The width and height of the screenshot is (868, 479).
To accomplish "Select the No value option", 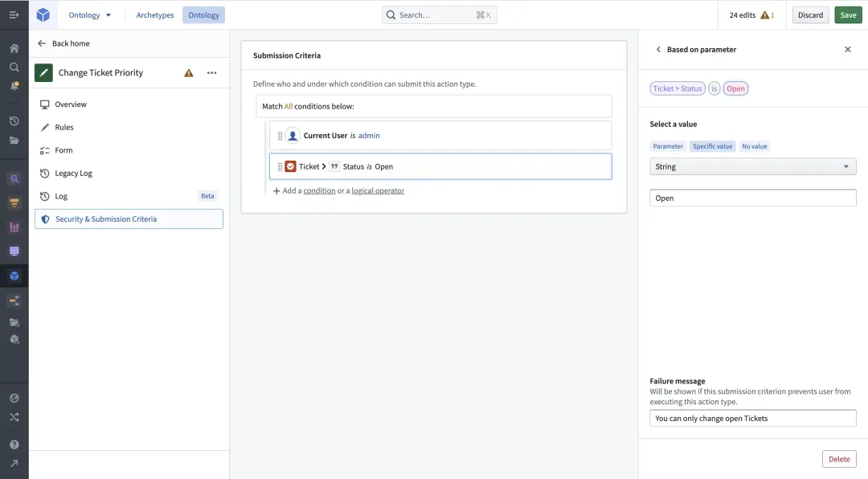I will [x=754, y=146].
